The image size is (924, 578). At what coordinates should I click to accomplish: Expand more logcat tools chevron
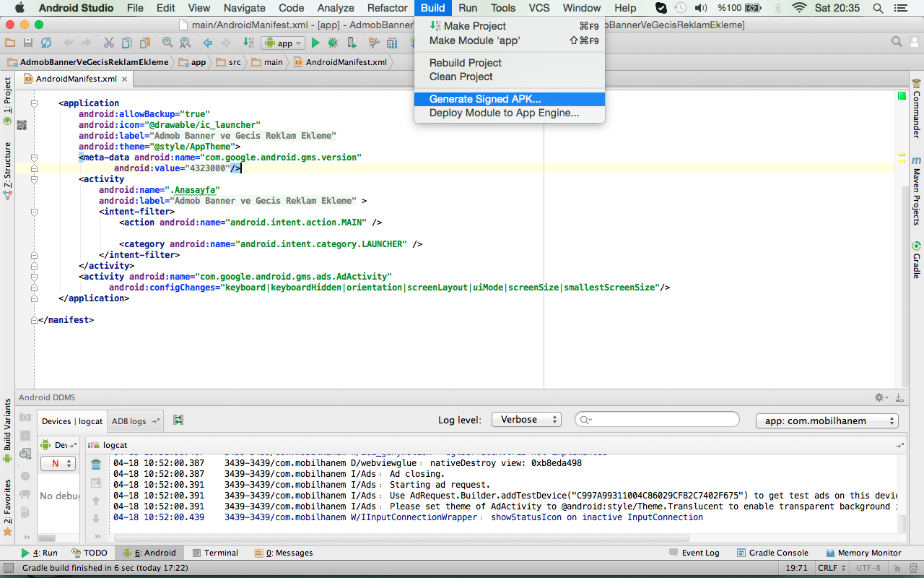[x=96, y=538]
